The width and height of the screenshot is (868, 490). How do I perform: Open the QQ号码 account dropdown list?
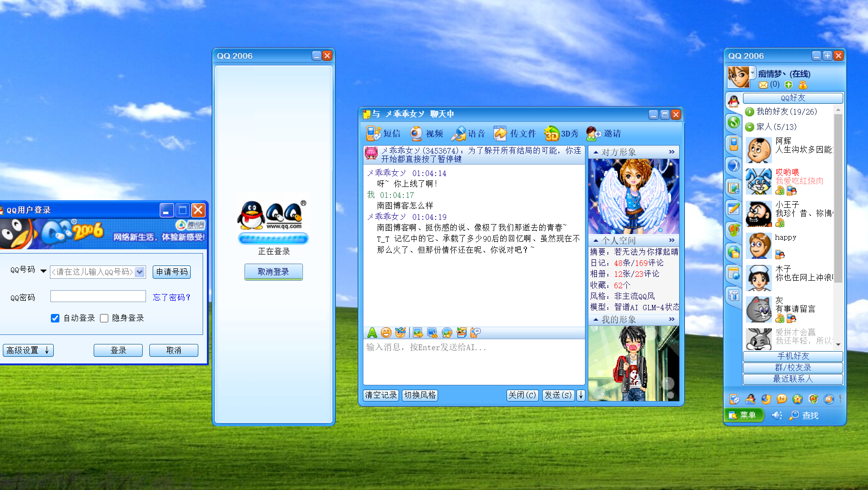click(x=139, y=272)
